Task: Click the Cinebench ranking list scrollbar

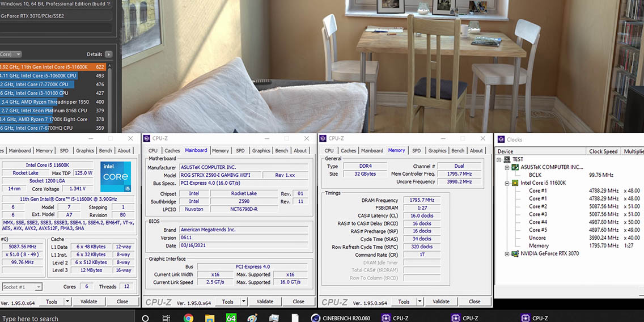Action: point(109,98)
